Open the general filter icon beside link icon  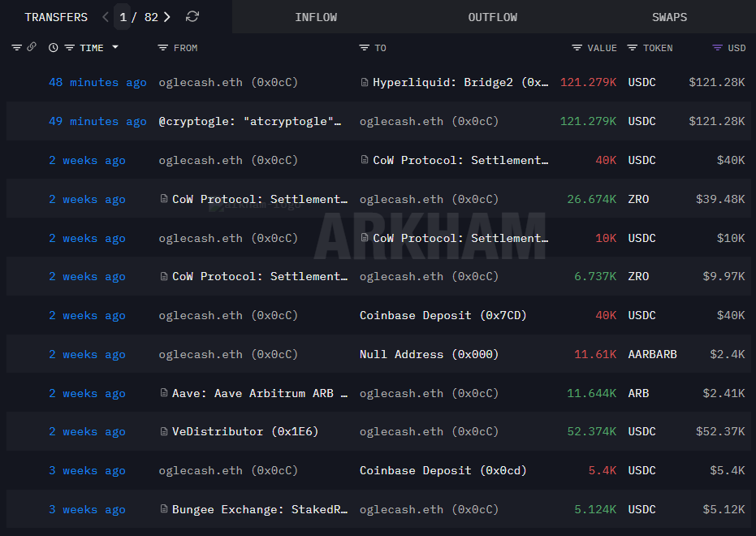pos(17,48)
